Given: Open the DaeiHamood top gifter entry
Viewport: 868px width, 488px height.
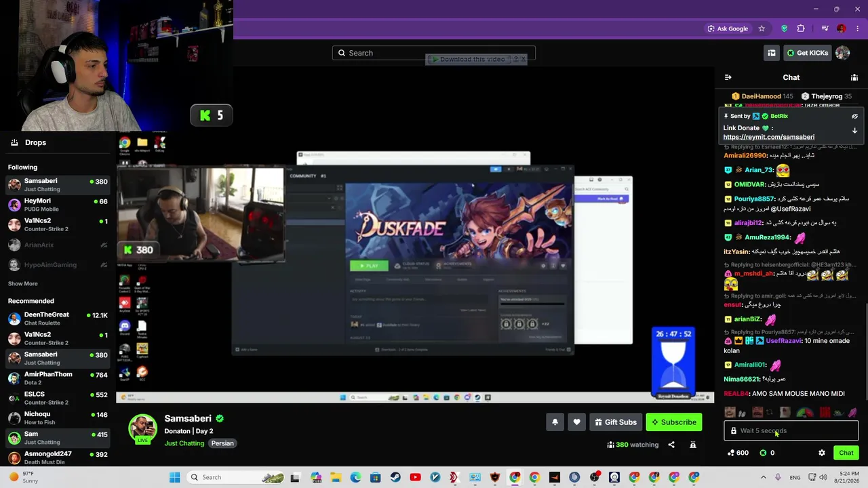Looking at the screenshot, I should tap(762, 96).
